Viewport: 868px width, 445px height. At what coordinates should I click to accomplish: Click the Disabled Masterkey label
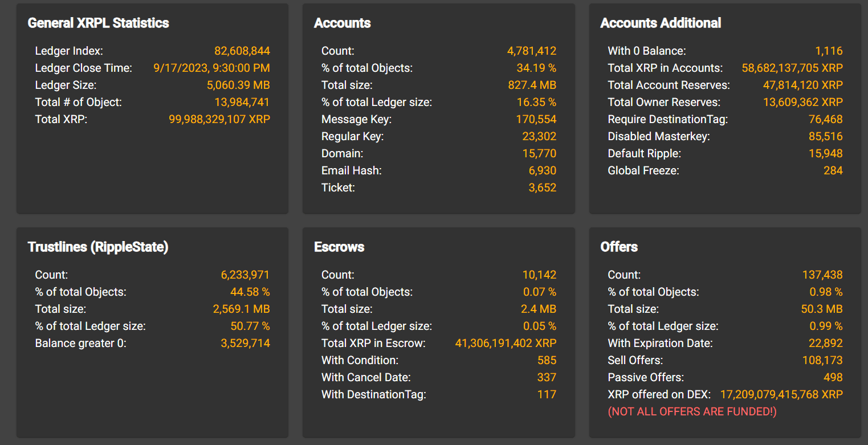coord(659,136)
